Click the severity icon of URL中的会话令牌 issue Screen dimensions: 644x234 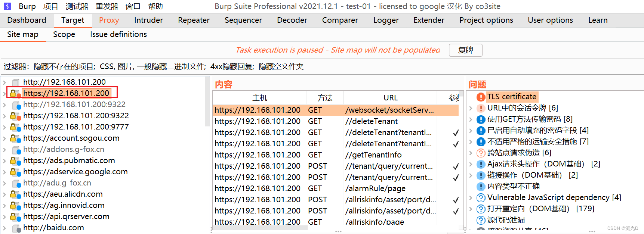pos(481,108)
